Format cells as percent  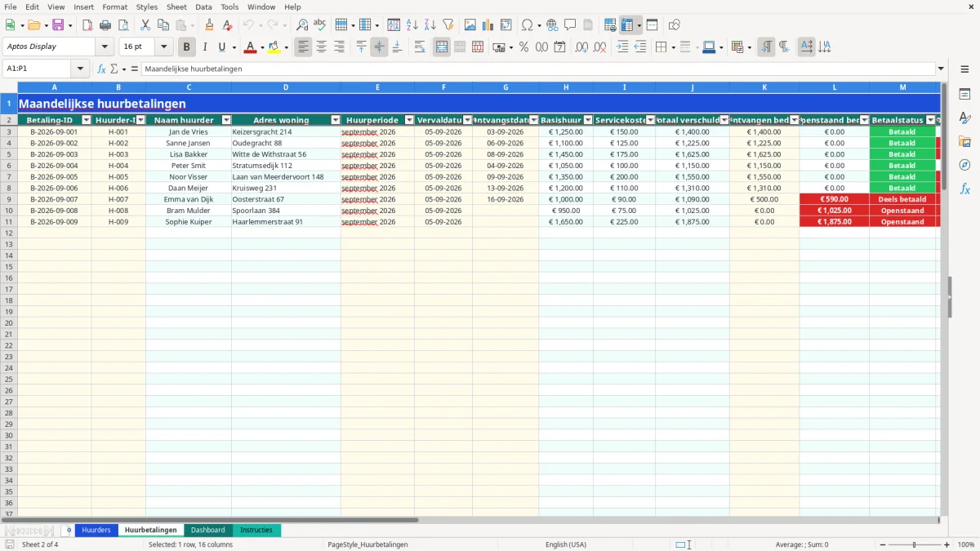pyautogui.click(x=523, y=47)
